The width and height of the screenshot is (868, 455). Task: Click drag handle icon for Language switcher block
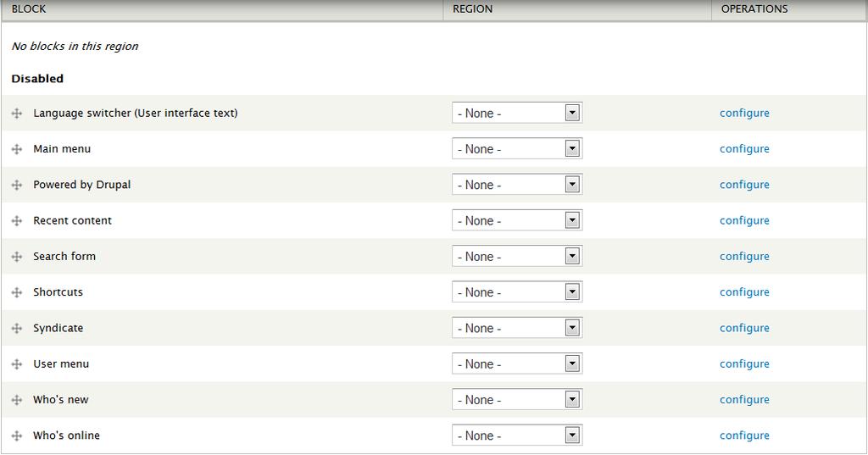tap(17, 113)
